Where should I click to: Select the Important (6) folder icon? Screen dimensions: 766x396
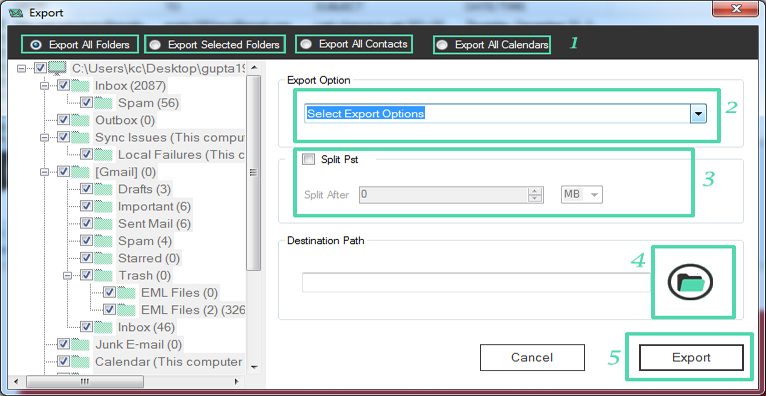pyautogui.click(x=104, y=207)
